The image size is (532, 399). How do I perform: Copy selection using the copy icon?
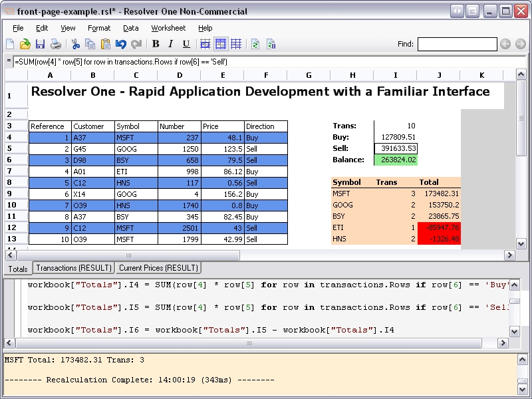tap(90, 44)
